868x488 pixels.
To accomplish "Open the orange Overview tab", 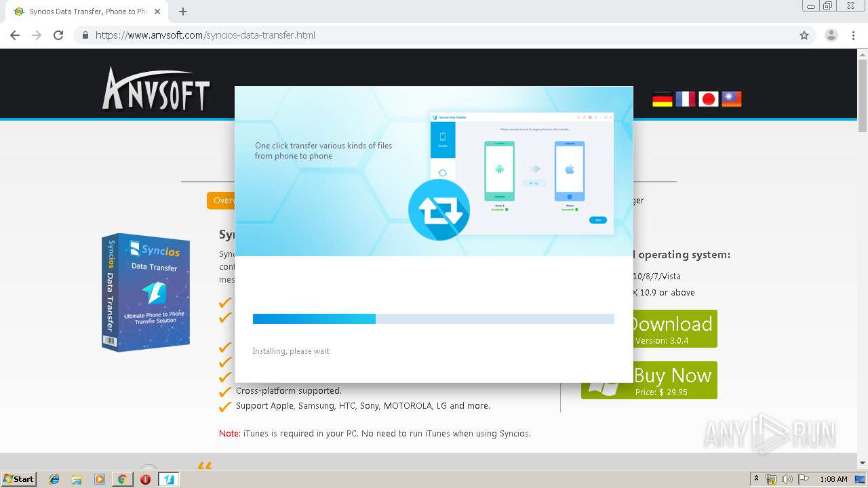I will point(221,201).
